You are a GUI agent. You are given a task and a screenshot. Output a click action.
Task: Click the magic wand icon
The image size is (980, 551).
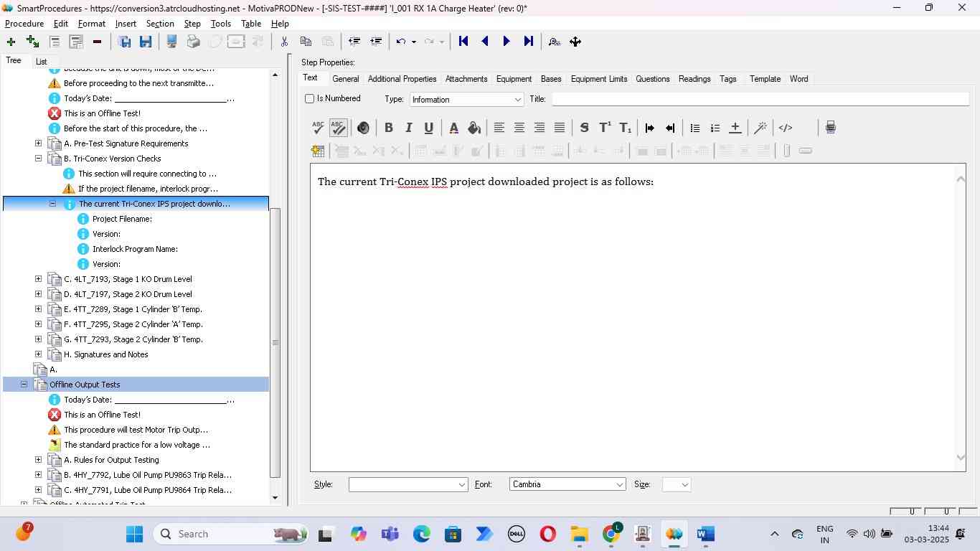click(760, 128)
